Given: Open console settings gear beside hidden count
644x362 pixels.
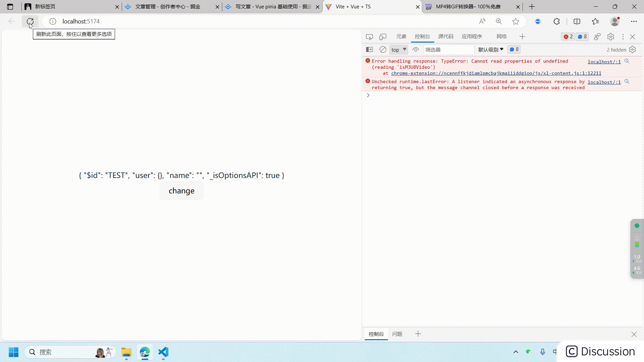Looking at the screenshot, I should coord(633,50).
